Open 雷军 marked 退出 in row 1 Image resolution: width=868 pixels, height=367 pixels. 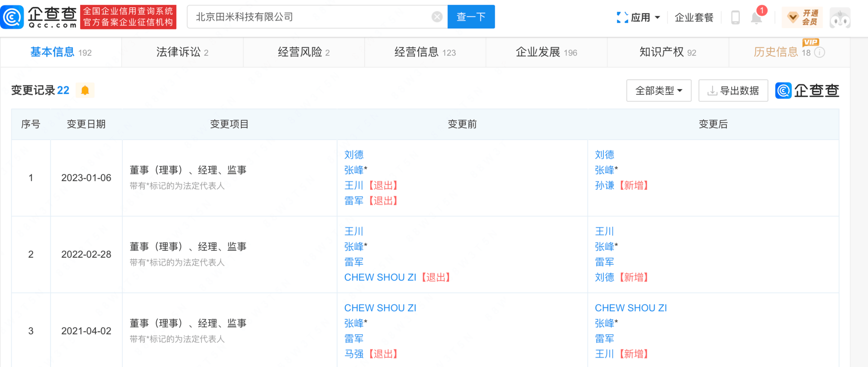pos(354,201)
